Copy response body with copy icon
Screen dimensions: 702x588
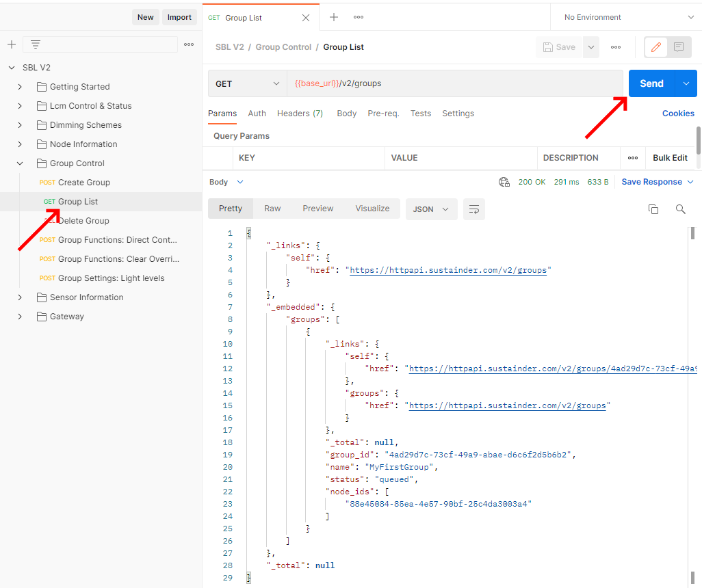pyautogui.click(x=653, y=209)
